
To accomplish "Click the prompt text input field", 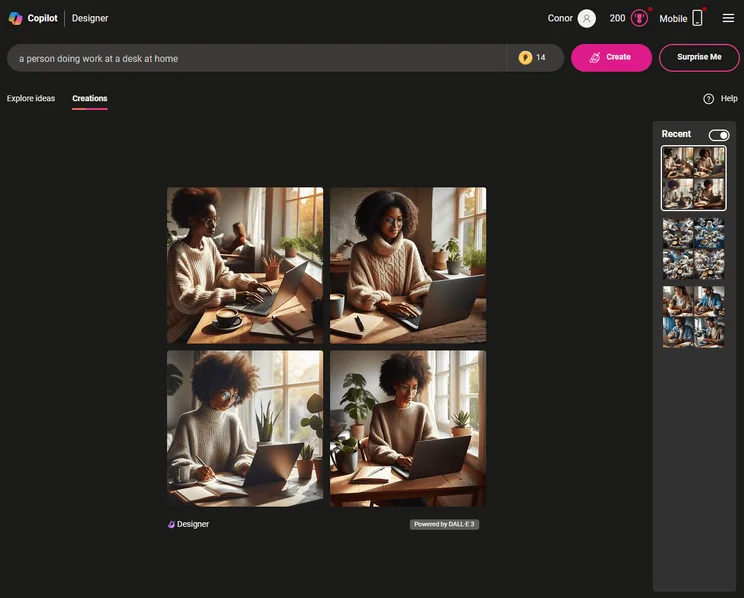I will point(256,58).
